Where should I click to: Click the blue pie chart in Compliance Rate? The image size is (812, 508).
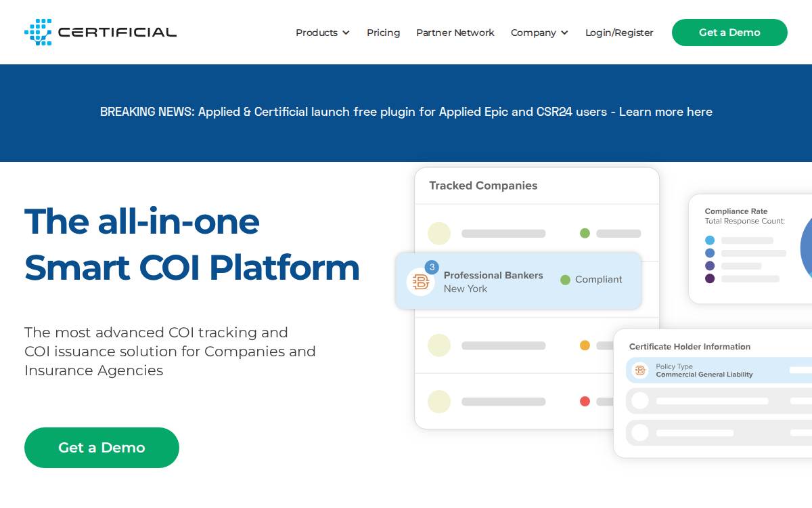(806, 247)
